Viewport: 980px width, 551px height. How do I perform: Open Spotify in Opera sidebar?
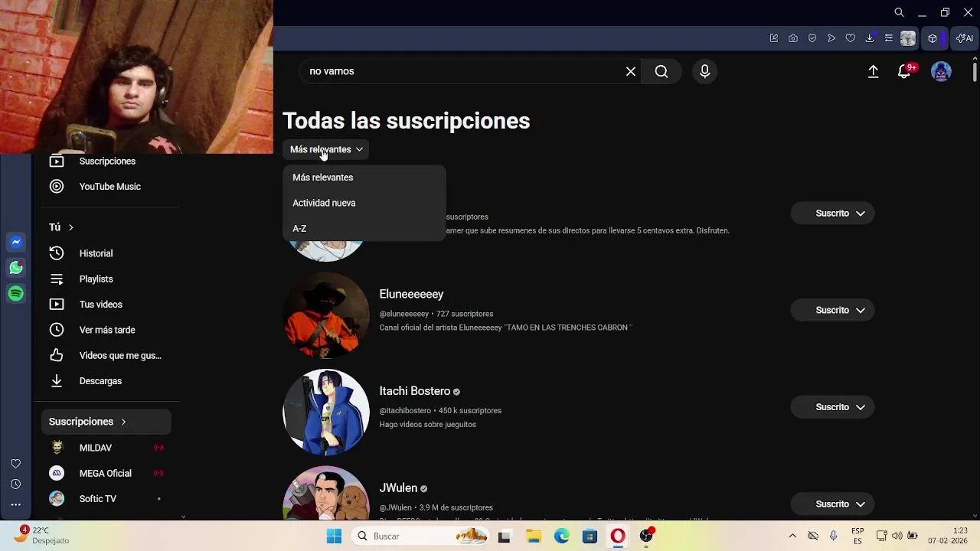click(16, 294)
